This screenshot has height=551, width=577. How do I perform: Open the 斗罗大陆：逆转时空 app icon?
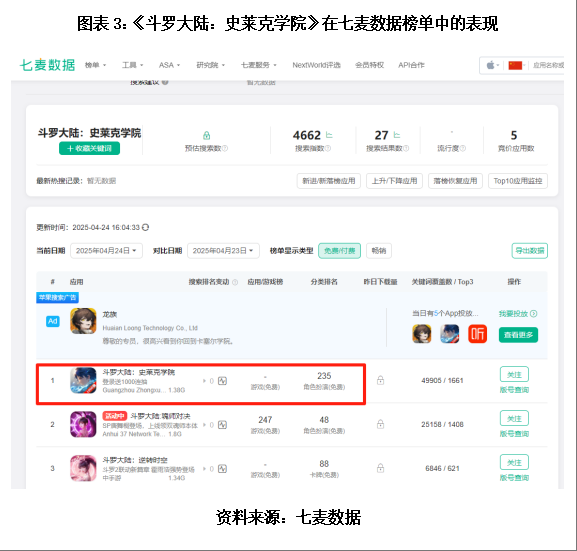coord(83,468)
